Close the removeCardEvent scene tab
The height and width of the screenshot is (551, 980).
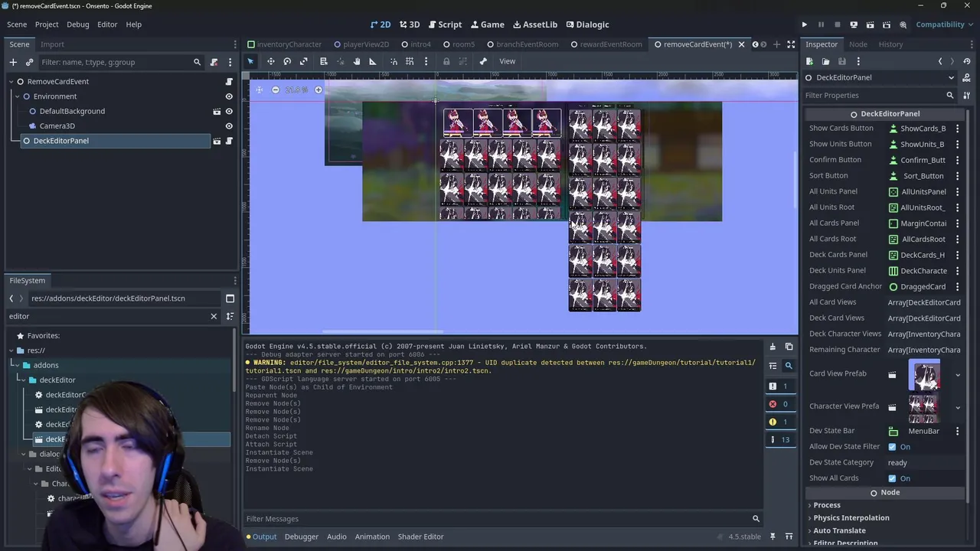pos(741,44)
